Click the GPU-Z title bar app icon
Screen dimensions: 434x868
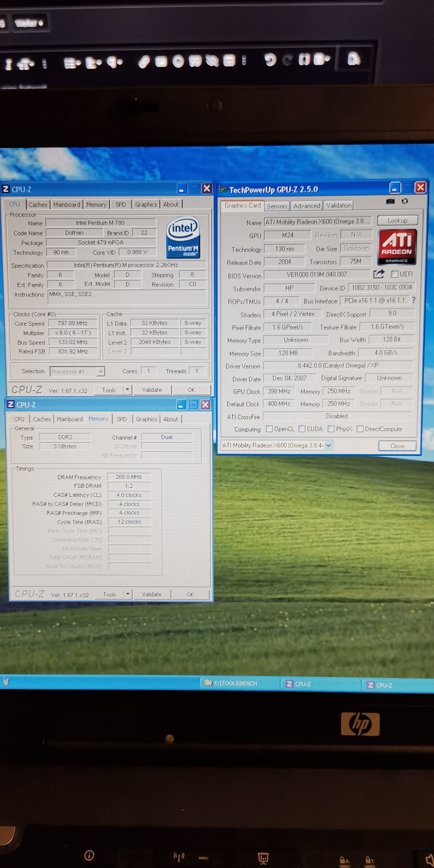[223, 190]
